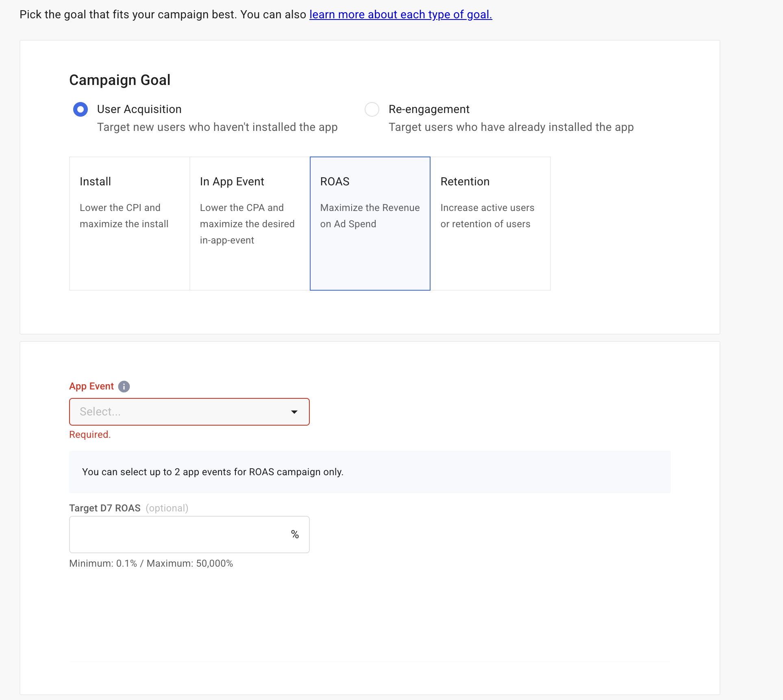Image resolution: width=783 pixels, height=700 pixels.
Task: Click the Target D7 ROAS input field
Action: 179,535
